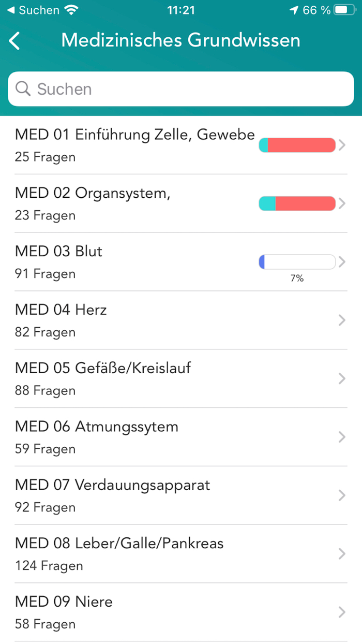Tap the back arrow to leave Medizinisches Grundwissen
The height and width of the screenshot is (644, 362).
[x=14, y=40]
